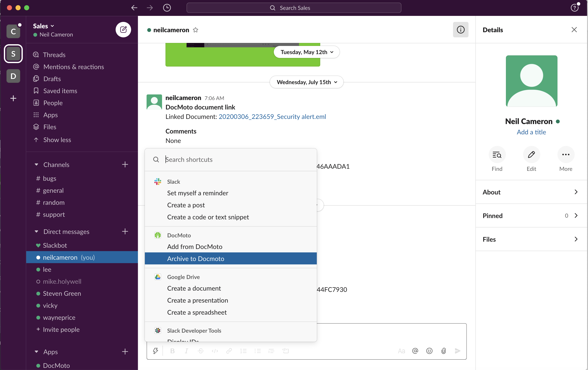Expand the About section in Details
Image resolution: width=588 pixels, height=370 pixels.
click(x=531, y=192)
